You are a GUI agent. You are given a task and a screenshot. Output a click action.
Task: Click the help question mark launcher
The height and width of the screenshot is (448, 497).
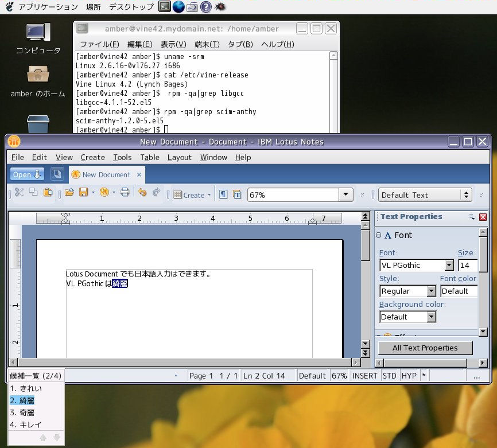(x=206, y=7)
